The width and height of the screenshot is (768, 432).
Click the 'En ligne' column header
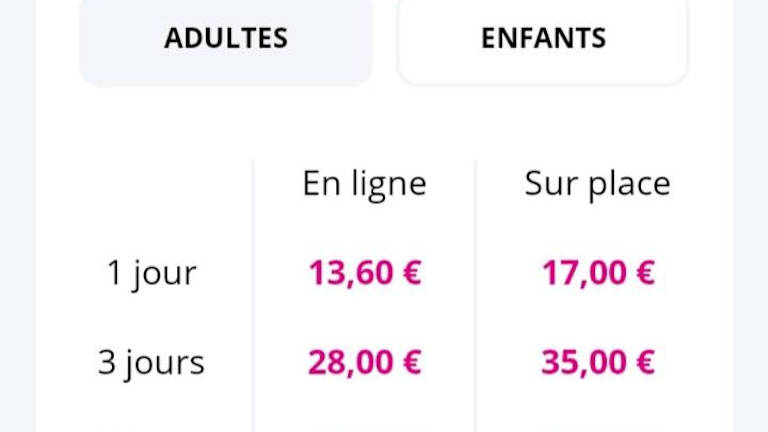364,183
